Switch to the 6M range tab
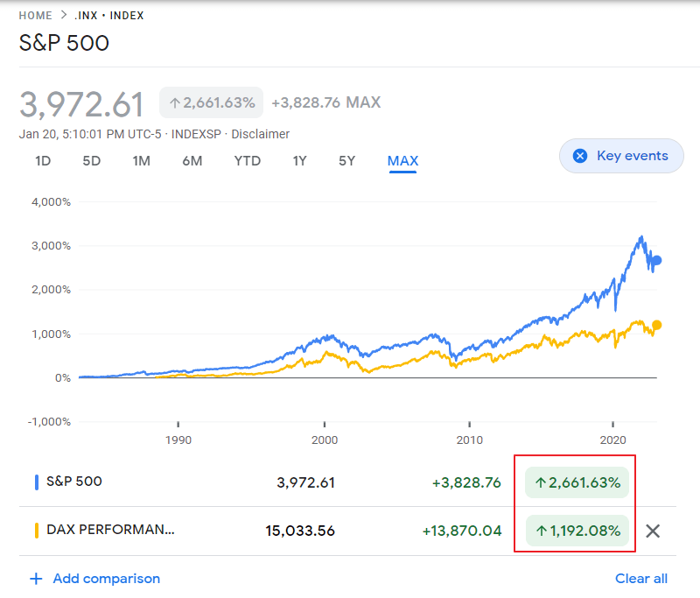This screenshot has height=598, width=700. point(192,161)
